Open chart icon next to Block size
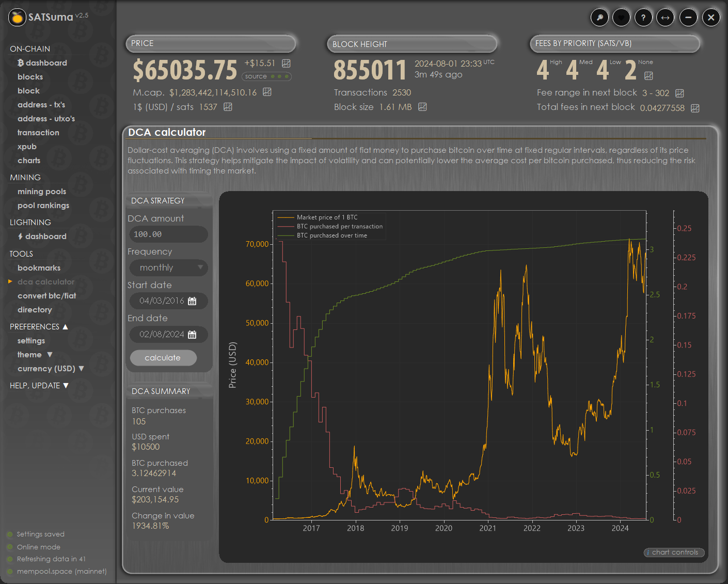728x584 pixels. coord(422,107)
